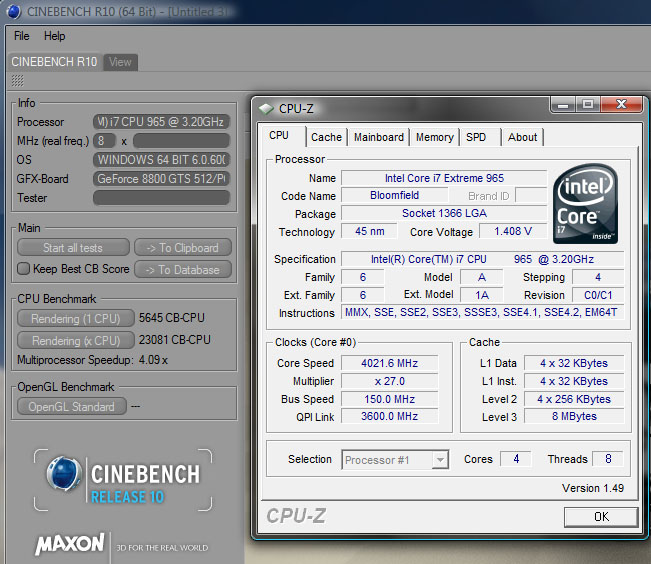Click the core count field showing 8
The height and width of the screenshot is (564, 651).
[104, 141]
